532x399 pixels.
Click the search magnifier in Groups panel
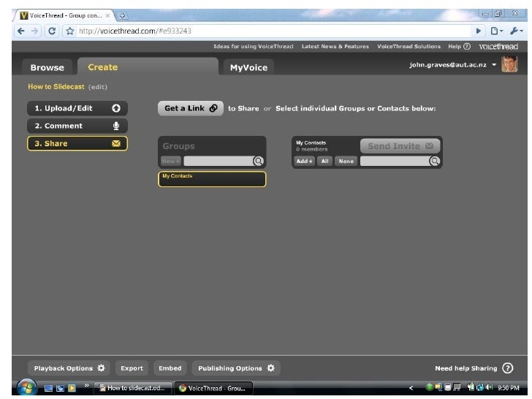tap(259, 161)
